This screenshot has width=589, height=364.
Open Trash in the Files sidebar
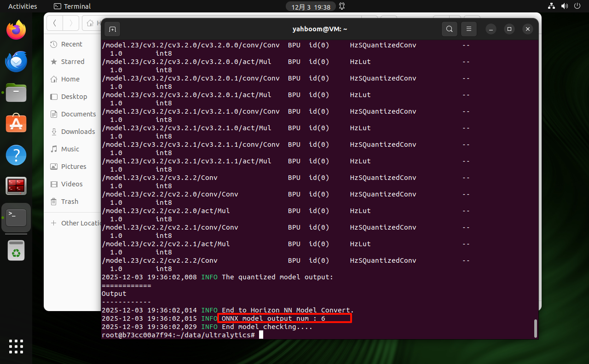(69, 202)
